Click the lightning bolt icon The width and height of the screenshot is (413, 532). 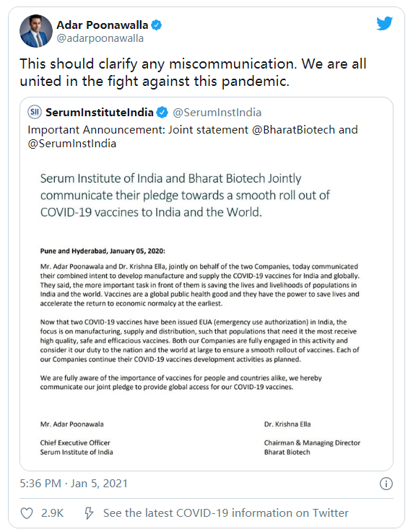[89, 513]
